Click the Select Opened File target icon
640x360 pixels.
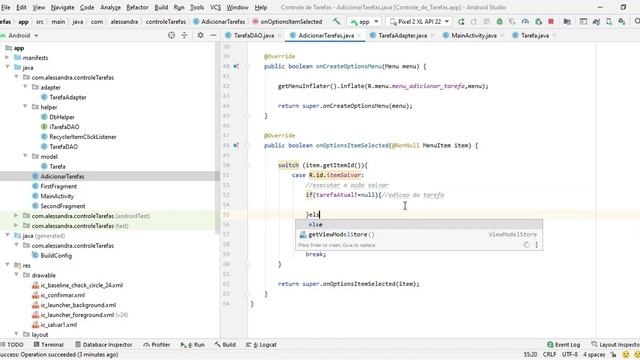coord(171,36)
